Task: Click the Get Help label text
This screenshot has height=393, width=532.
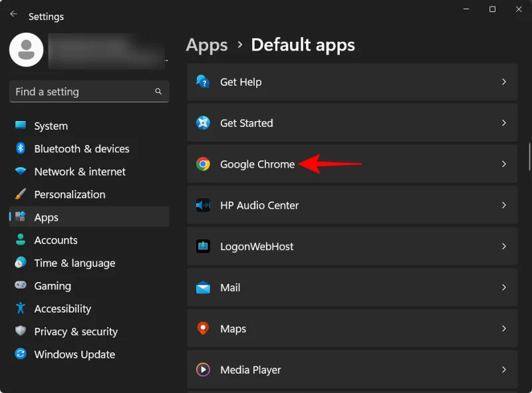Action: (x=241, y=82)
